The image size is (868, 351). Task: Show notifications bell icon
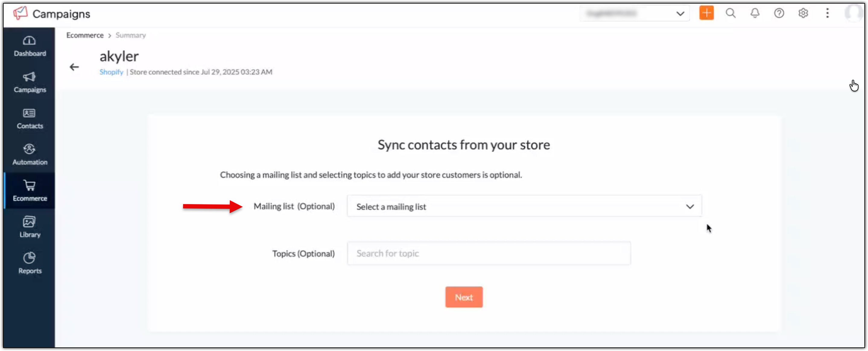pos(755,13)
